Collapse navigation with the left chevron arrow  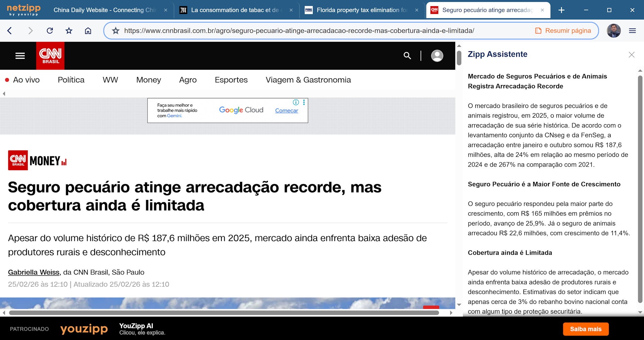(x=4, y=93)
